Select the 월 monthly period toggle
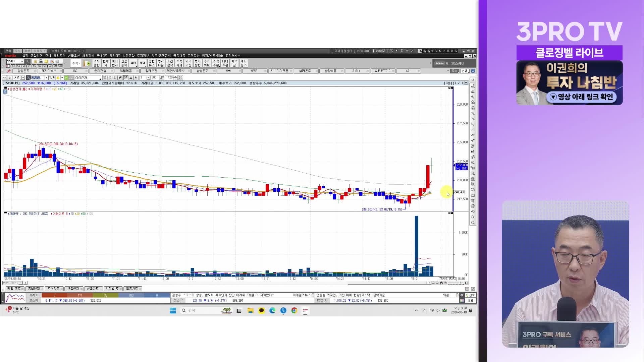The height and width of the screenshot is (362, 644). click(x=115, y=78)
